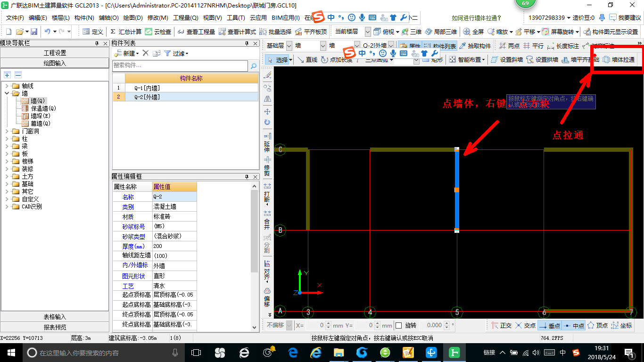Screen dimensions: 644x362
Task: Open 查看工程量 quantity view
Action: (x=197, y=32)
